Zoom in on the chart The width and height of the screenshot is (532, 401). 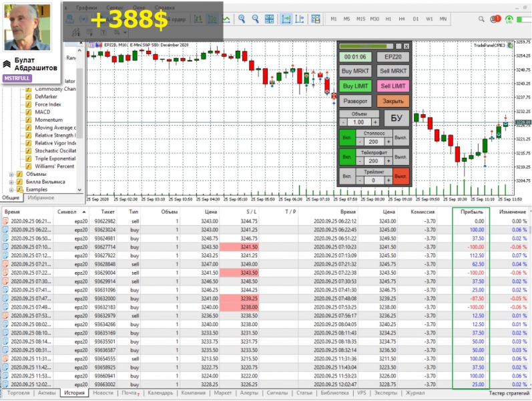coord(242,19)
